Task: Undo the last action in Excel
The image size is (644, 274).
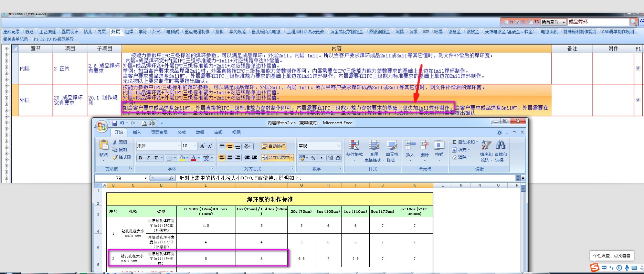Action: pos(122,123)
